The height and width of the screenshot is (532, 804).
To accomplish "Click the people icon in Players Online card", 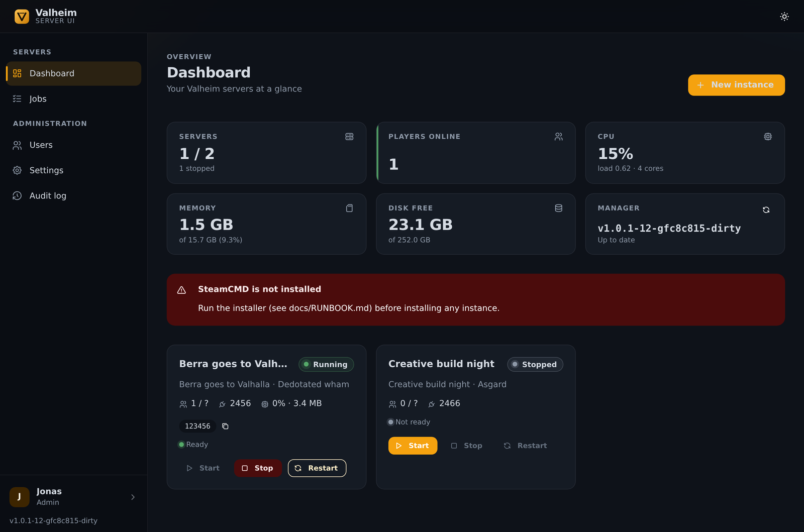I will (558, 137).
